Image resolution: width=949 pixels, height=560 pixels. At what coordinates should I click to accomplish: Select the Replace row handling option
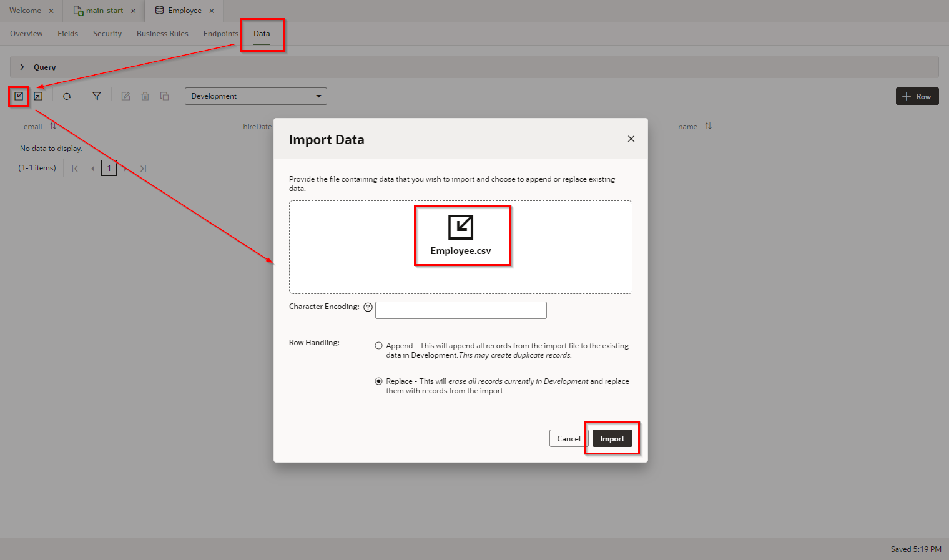click(x=378, y=381)
